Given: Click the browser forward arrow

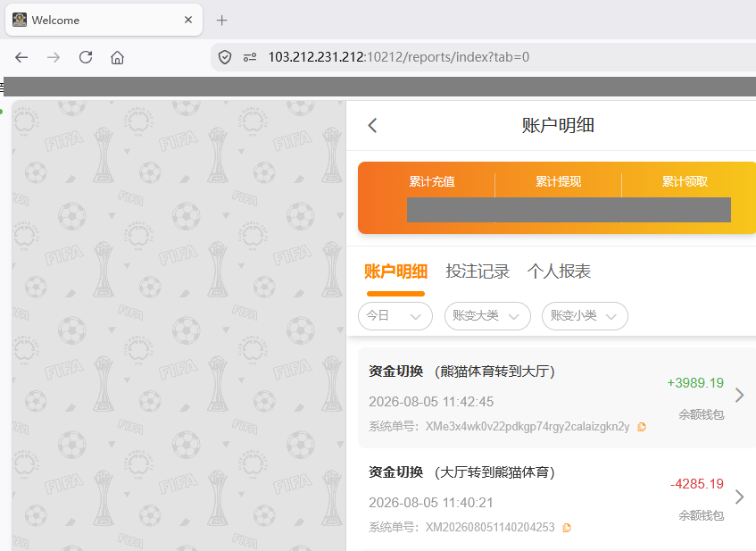Looking at the screenshot, I should tap(54, 57).
